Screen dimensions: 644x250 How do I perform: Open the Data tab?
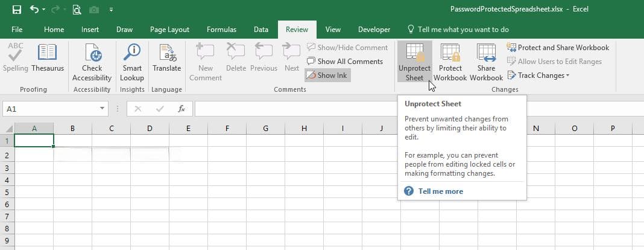261,30
